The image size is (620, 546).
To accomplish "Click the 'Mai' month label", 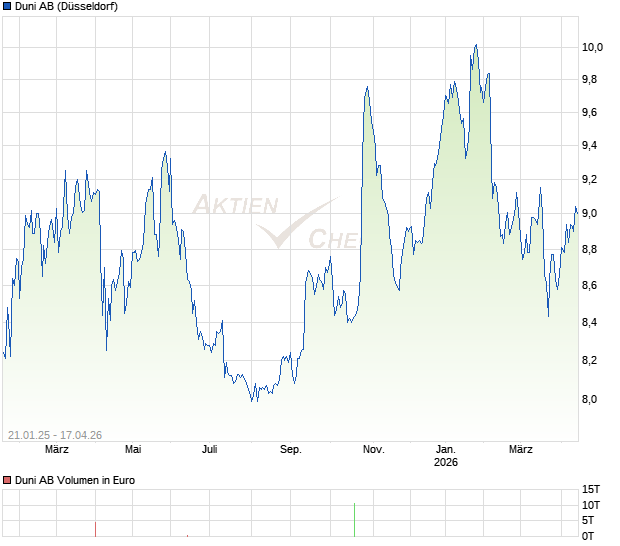I will pos(133,449).
